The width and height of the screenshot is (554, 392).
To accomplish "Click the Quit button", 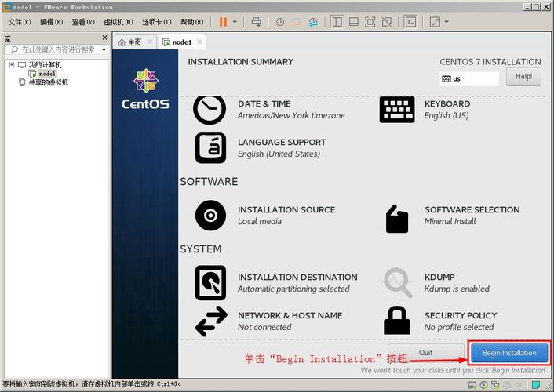I will coord(426,353).
